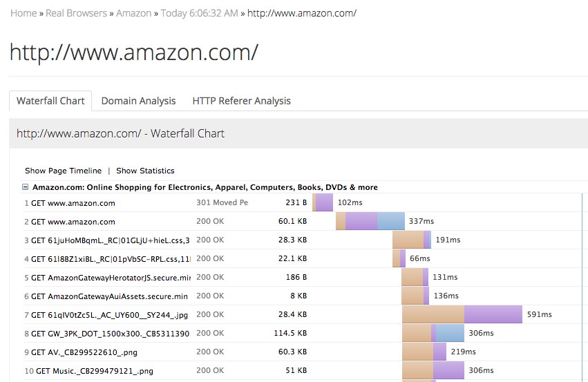Click the 337ms waterfall bar of request 2
Screen dimensions: 588x382
click(x=370, y=222)
